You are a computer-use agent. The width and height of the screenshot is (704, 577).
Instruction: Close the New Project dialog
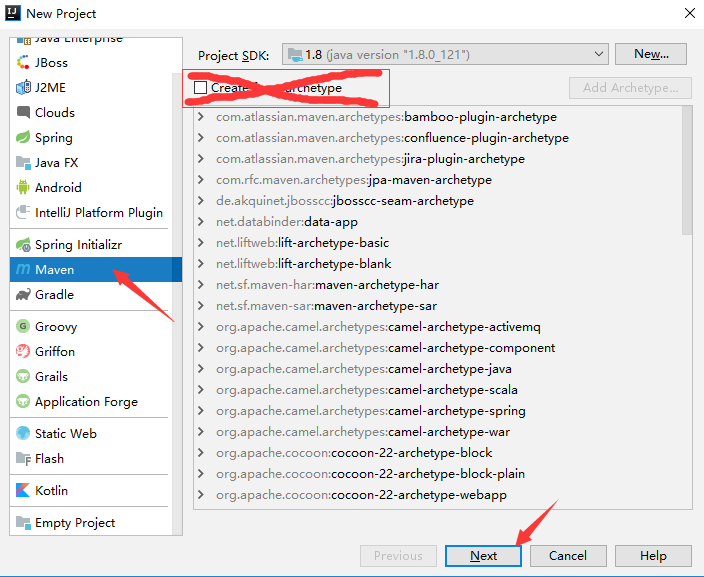click(x=690, y=13)
